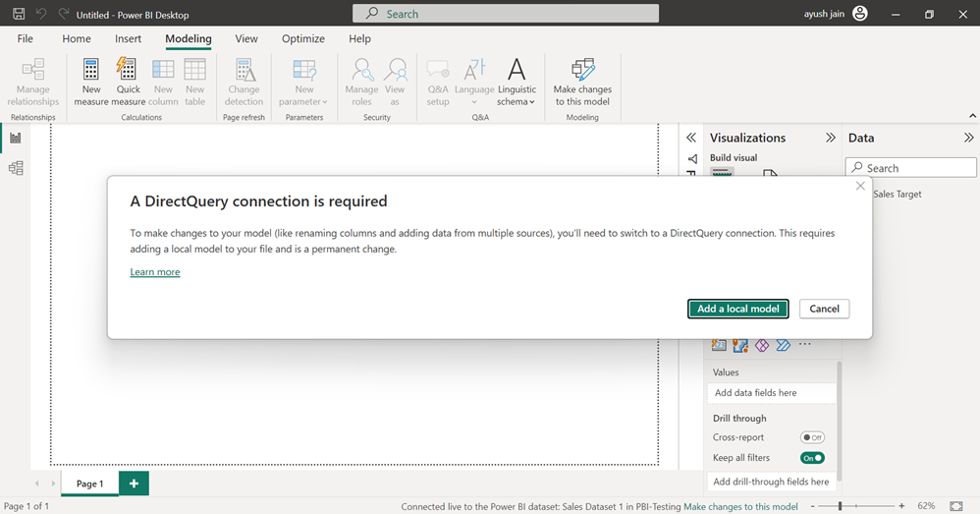Open the Help ribbon tab
Screen dimensions: 980x514
click(x=359, y=38)
